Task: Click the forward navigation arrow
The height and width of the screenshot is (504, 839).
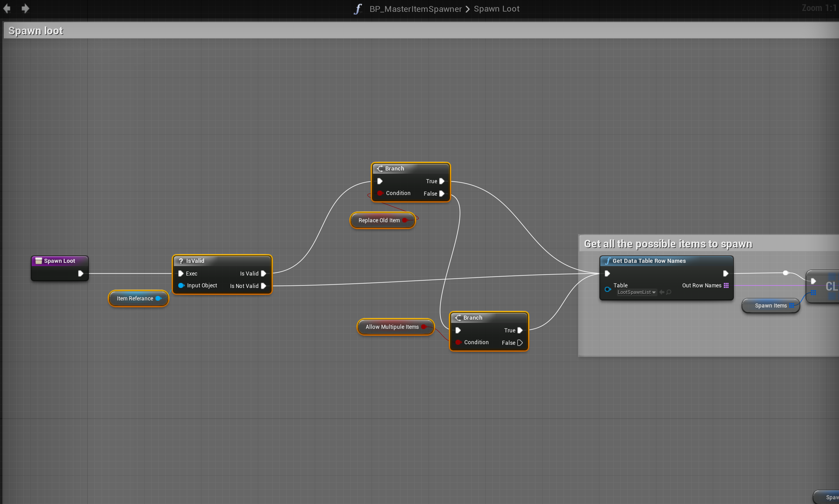Action: [x=25, y=9]
